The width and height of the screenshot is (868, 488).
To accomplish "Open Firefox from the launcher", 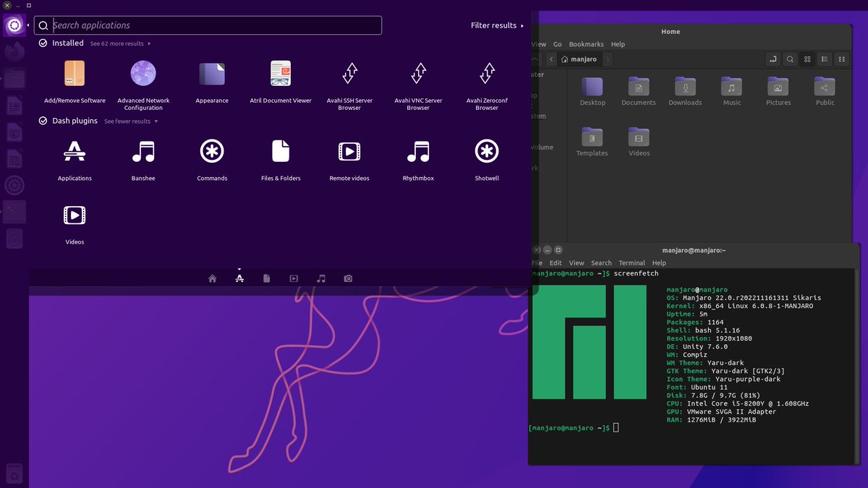I will click(x=14, y=52).
